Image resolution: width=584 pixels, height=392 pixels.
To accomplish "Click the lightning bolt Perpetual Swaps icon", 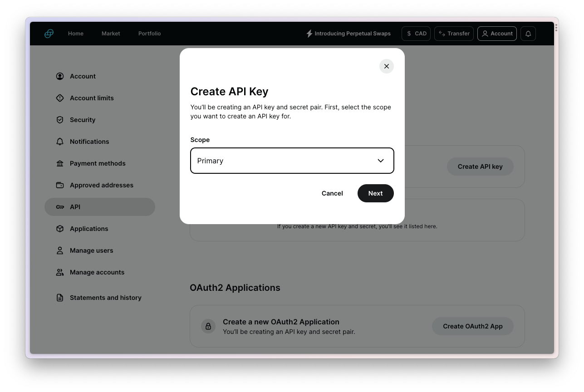I will (309, 34).
